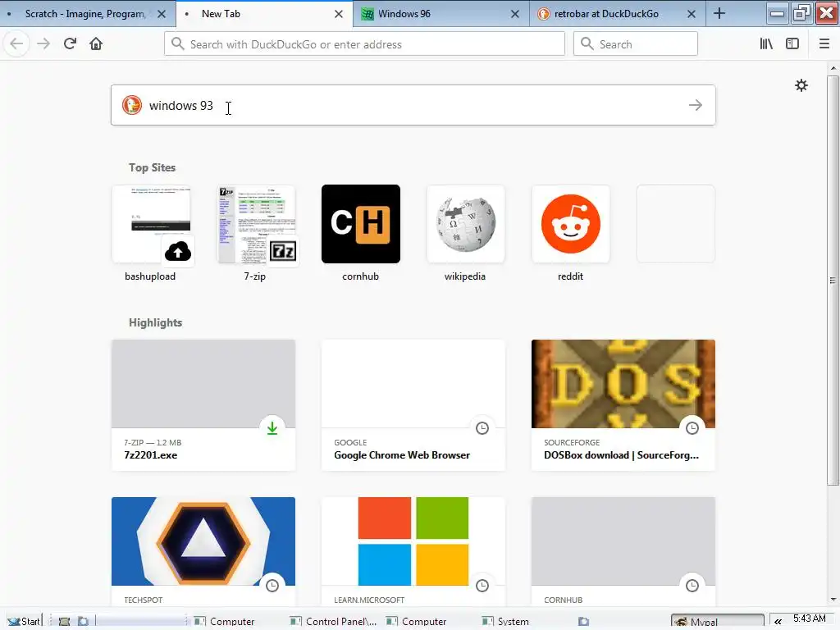Open the TECHSPOT highlight card

203,552
